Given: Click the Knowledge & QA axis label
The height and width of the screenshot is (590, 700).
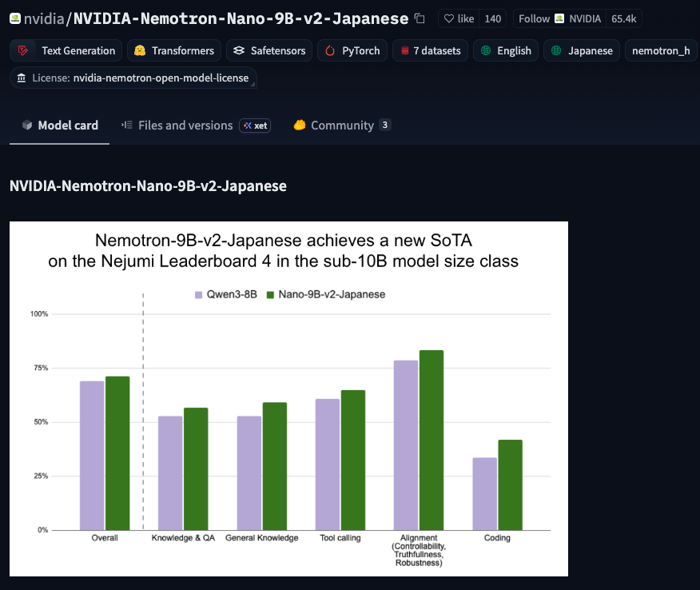Looking at the screenshot, I should tap(183, 538).
